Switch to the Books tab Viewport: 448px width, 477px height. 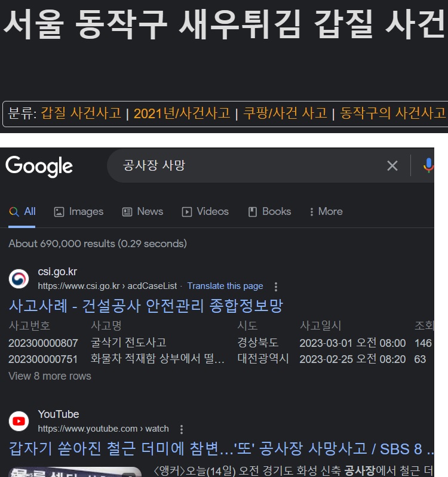[x=269, y=211]
